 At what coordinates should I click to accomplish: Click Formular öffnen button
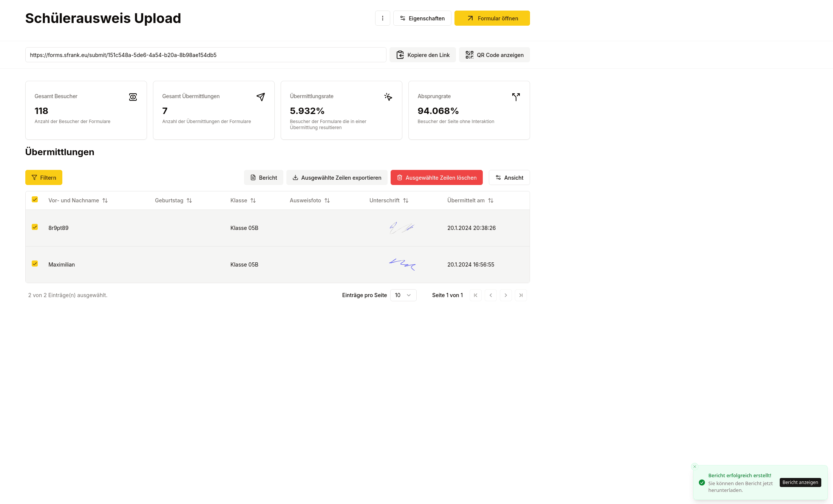click(492, 18)
